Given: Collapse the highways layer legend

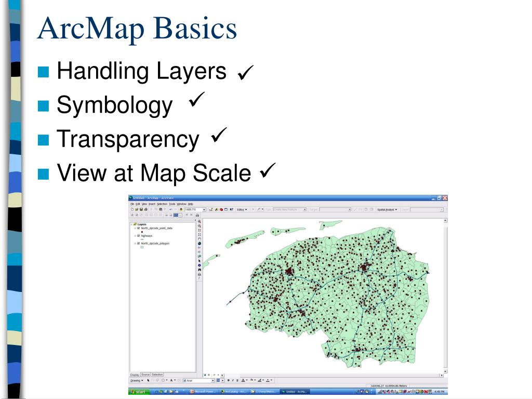Looking at the screenshot, I should click(136, 236).
